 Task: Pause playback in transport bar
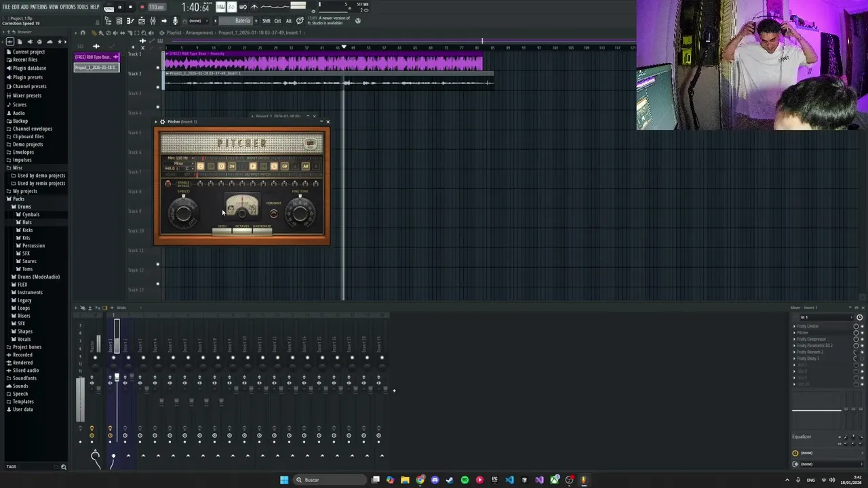click(x=119, y=7)
